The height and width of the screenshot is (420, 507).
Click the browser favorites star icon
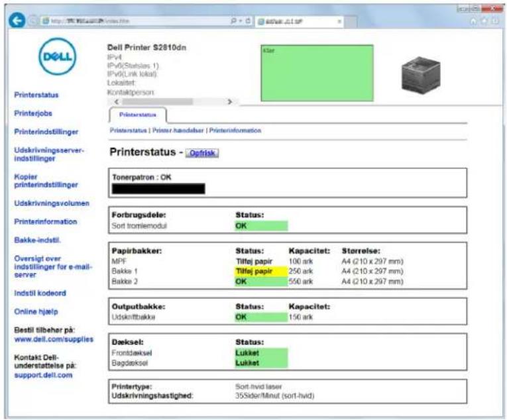click(x=484, y=21)
